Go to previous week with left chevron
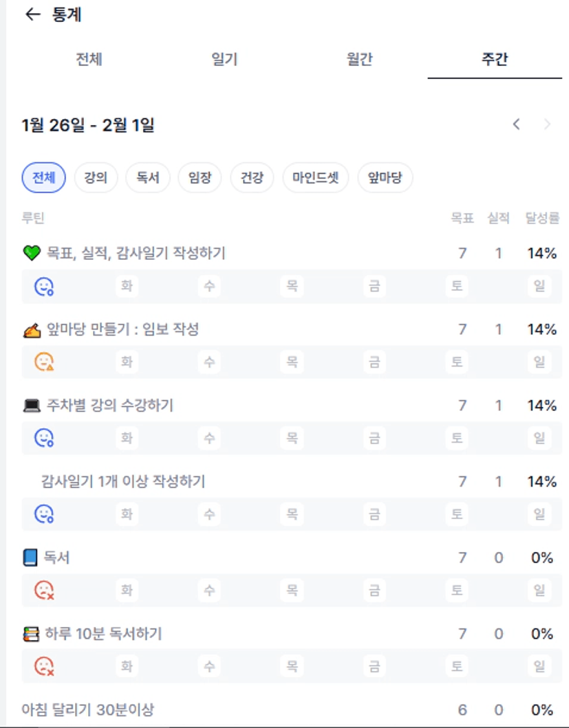The image size is (569, 728). point(516,124)
